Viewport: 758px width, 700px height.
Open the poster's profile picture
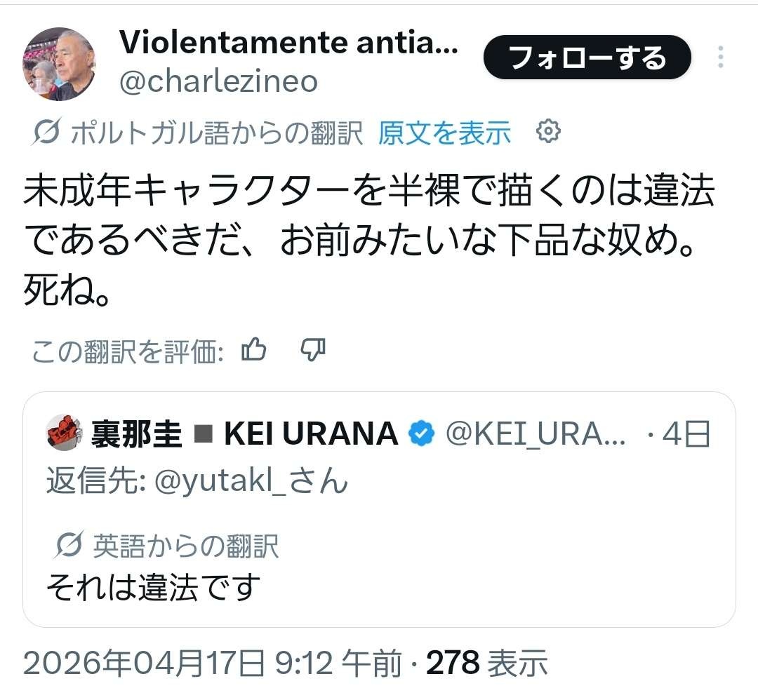pos(60,64)
